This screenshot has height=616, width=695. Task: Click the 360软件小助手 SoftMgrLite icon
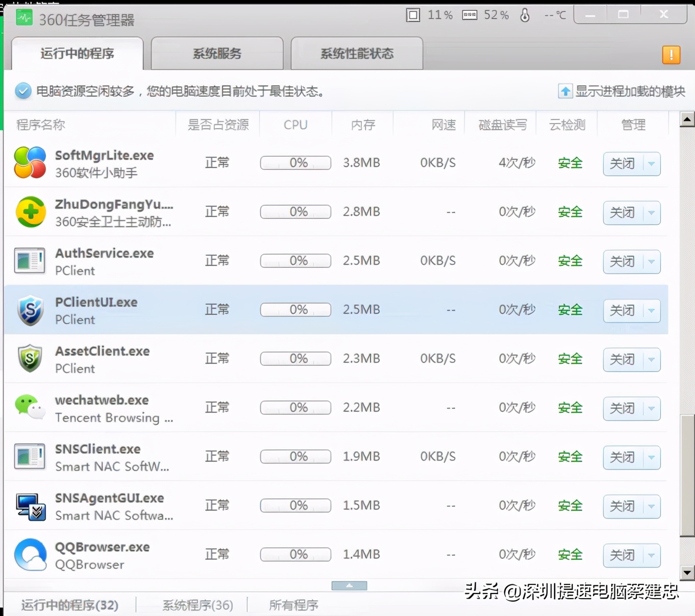pos(29,163)
